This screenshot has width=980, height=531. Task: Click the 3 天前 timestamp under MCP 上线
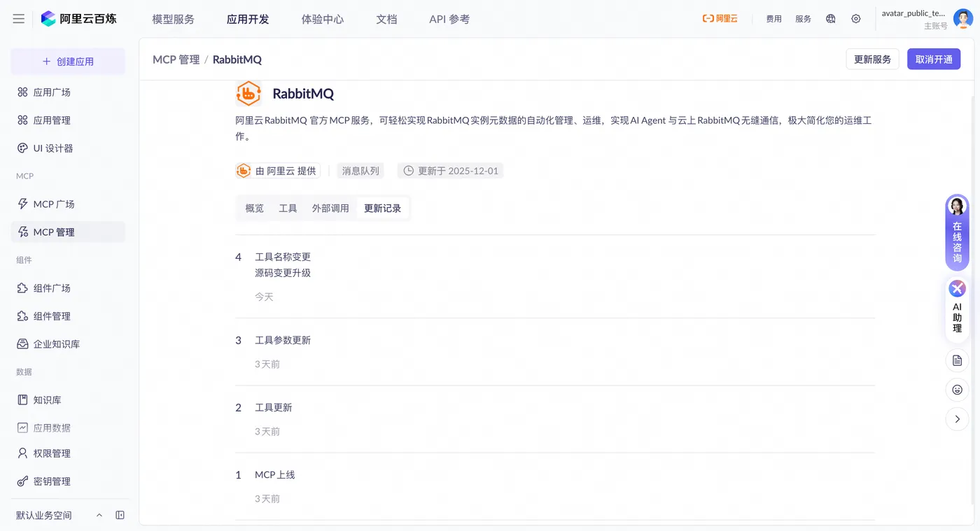[x=267, y=499]
